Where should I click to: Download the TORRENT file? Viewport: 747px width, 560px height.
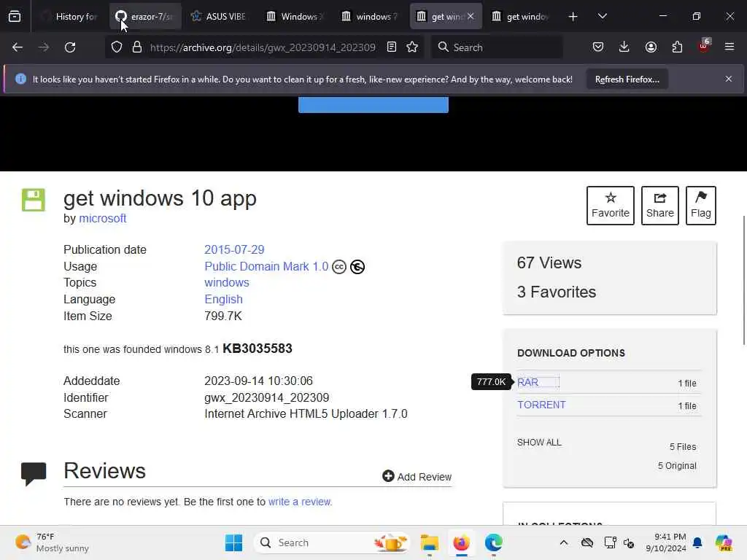542,405
